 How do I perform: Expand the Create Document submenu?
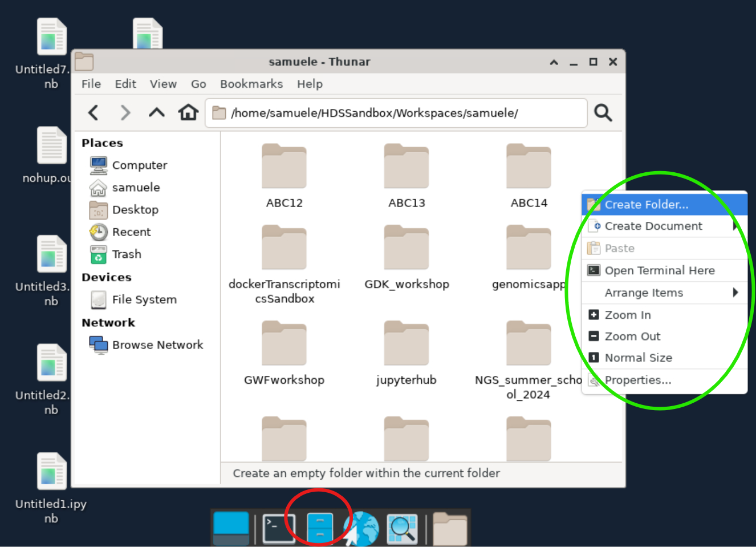653,226
